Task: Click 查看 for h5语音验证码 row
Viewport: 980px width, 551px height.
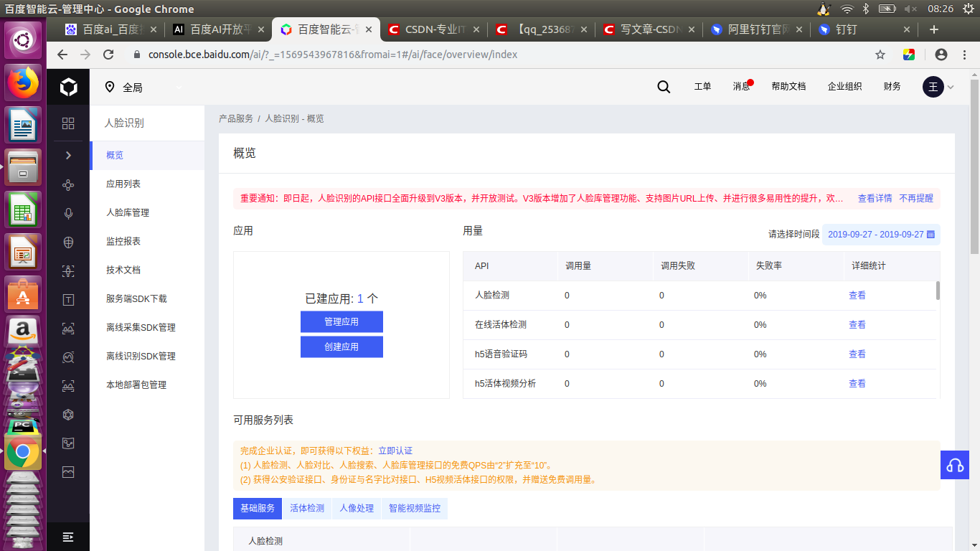Action: (857, 354)
